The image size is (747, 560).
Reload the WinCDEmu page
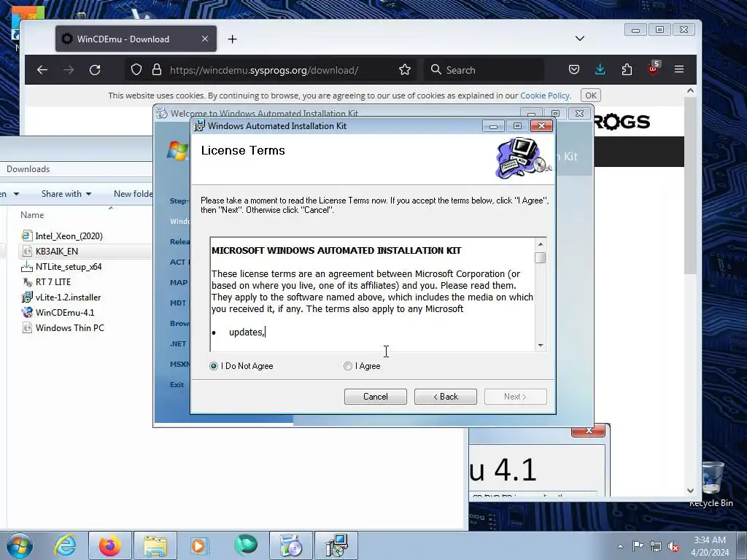(95, 70)
